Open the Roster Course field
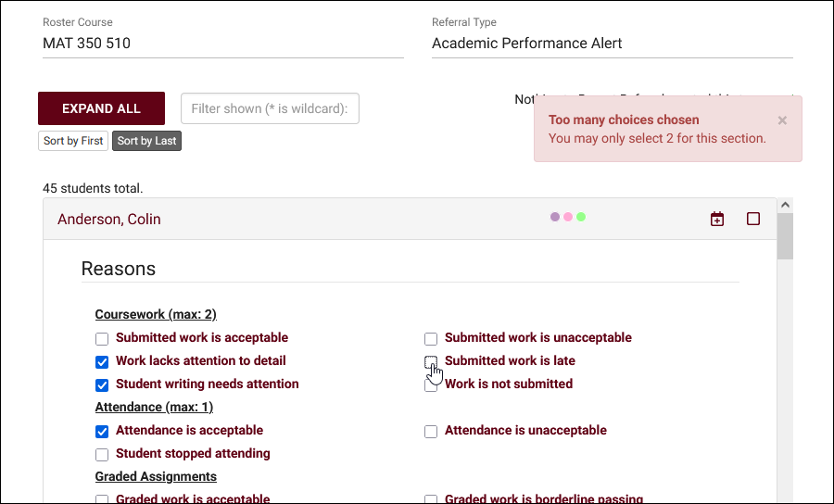 (x=222, y=44)
